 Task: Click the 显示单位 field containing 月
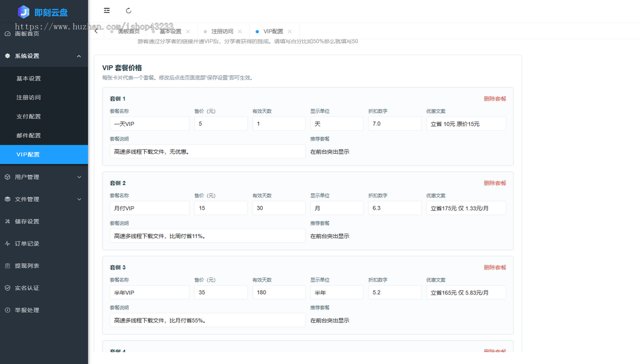point(337,208)
